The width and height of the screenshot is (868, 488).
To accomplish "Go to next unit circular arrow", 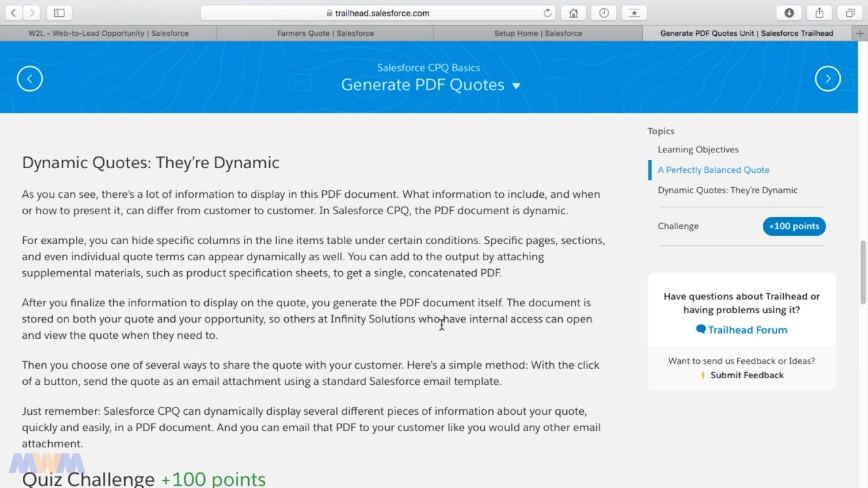I will pos(827,79).
